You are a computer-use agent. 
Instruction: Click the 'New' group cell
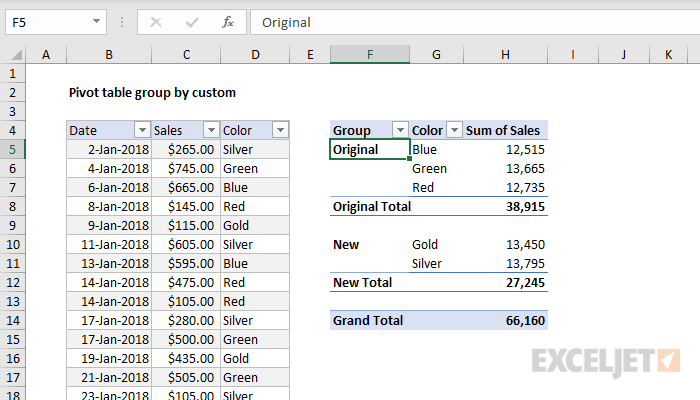pos(370,244)
